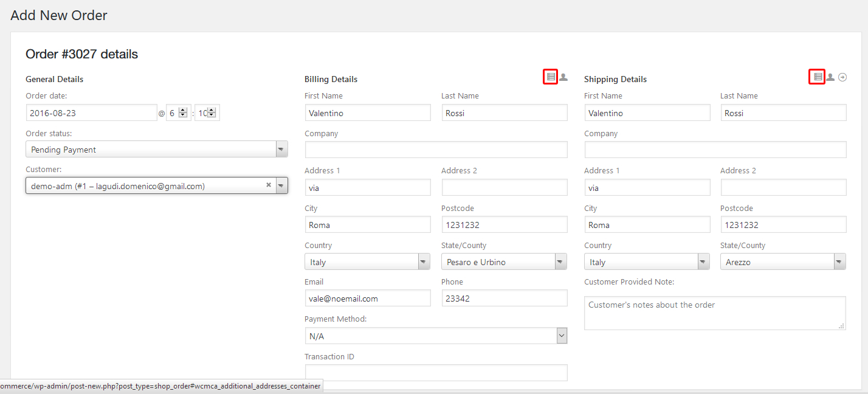
Task: Click the Order date input field
Action: click(x=91, y=113)
